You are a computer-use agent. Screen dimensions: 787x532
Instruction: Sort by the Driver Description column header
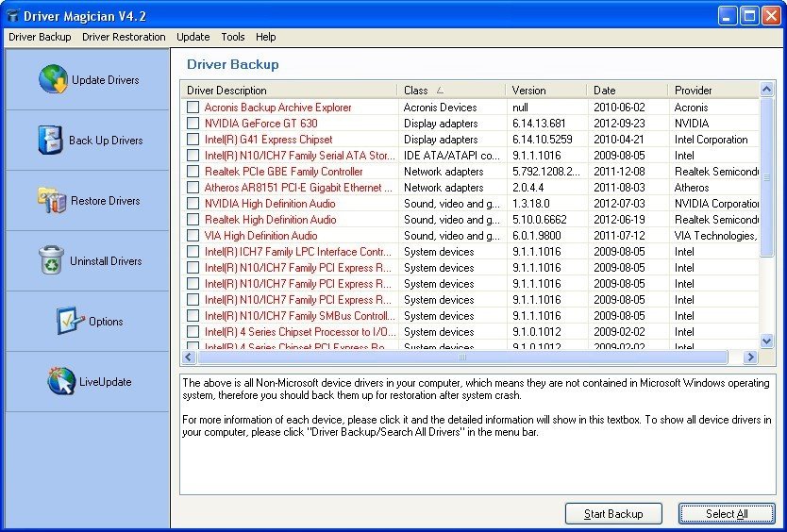[x=290, y=91]
